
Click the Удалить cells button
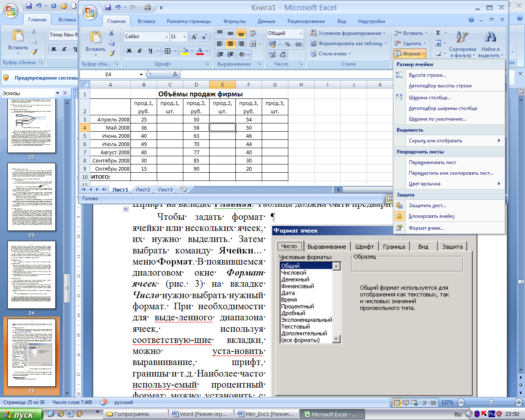411,43
